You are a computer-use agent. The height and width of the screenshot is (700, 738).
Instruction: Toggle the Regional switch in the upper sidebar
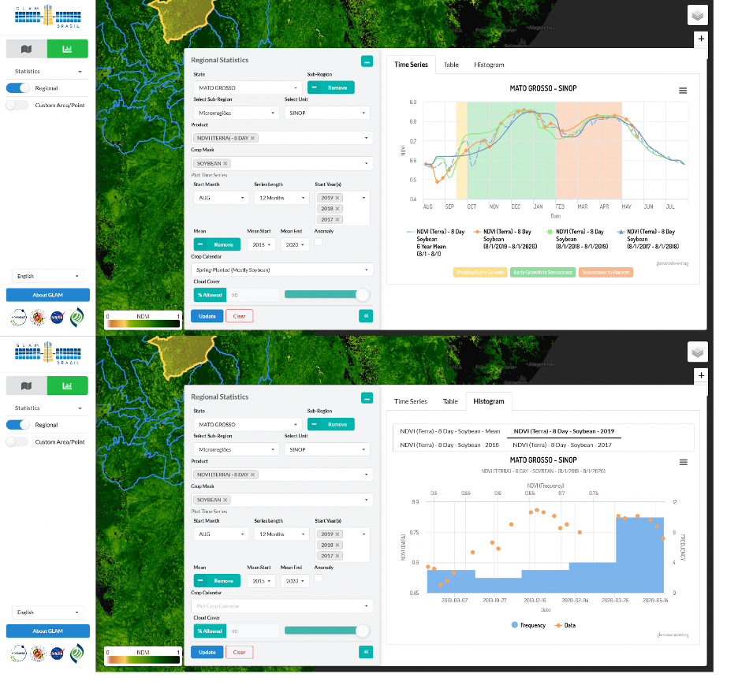point(18,88)
